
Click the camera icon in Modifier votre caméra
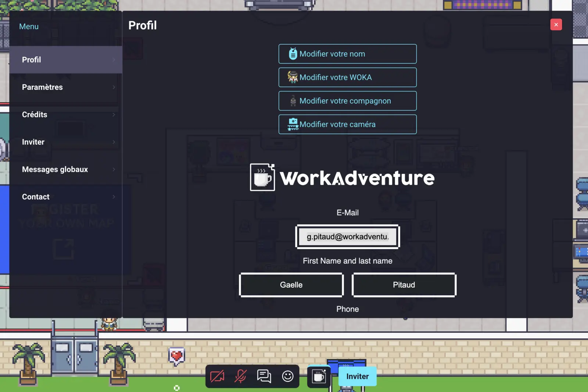(293, 124)
